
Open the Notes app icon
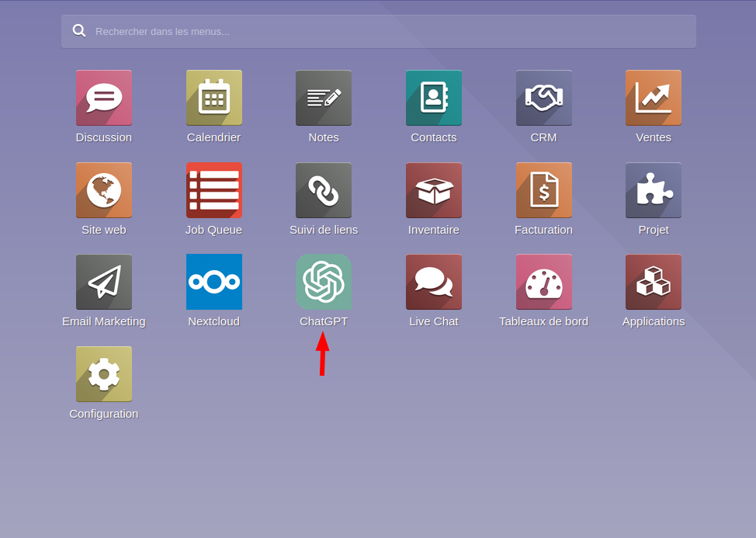coord(324,98)
